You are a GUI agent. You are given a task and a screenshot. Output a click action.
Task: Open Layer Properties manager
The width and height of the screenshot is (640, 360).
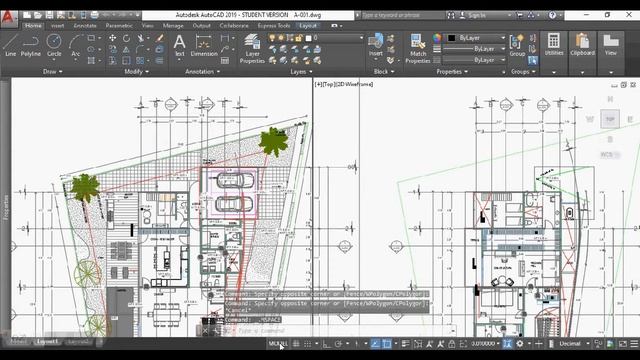pyautogui.click(x=252, y=49)
